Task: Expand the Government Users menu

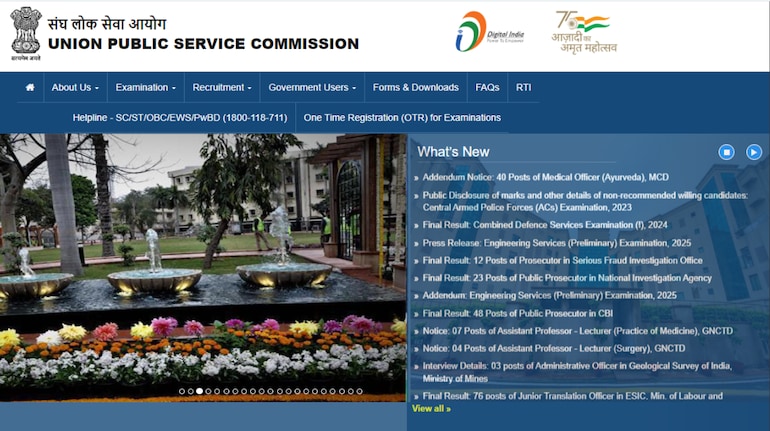Action: click(313, 87)
